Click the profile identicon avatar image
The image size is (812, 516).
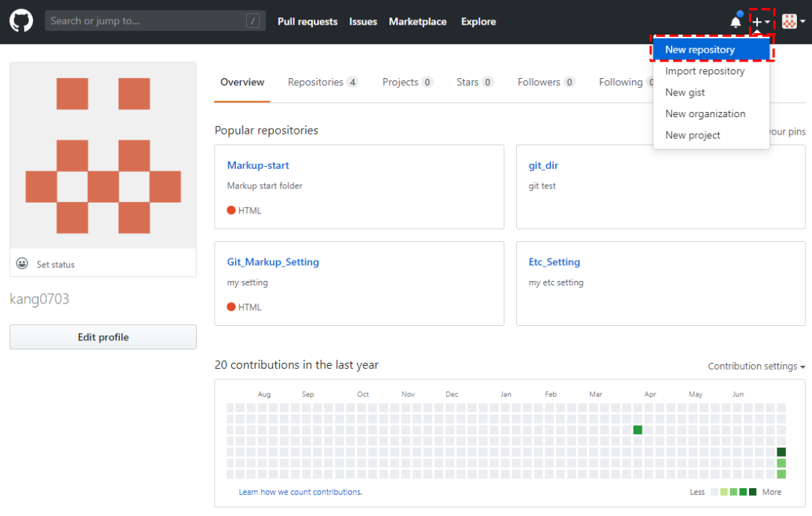(x=103, y=155)
